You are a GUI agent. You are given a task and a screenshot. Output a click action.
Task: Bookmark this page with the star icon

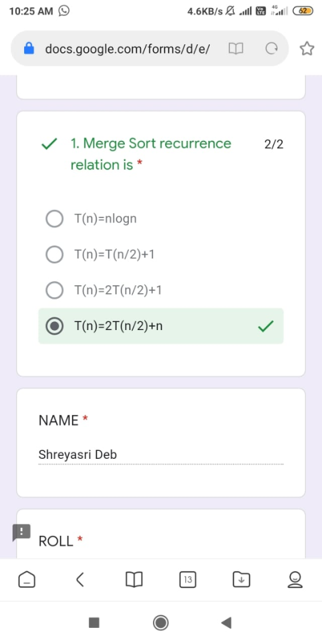point(306,49)
